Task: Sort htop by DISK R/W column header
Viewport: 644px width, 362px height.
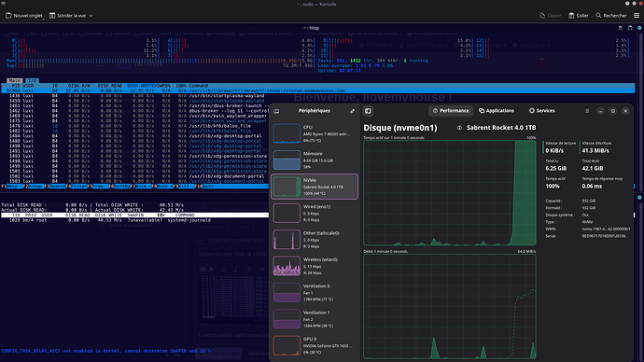Action: click(78, 86)
